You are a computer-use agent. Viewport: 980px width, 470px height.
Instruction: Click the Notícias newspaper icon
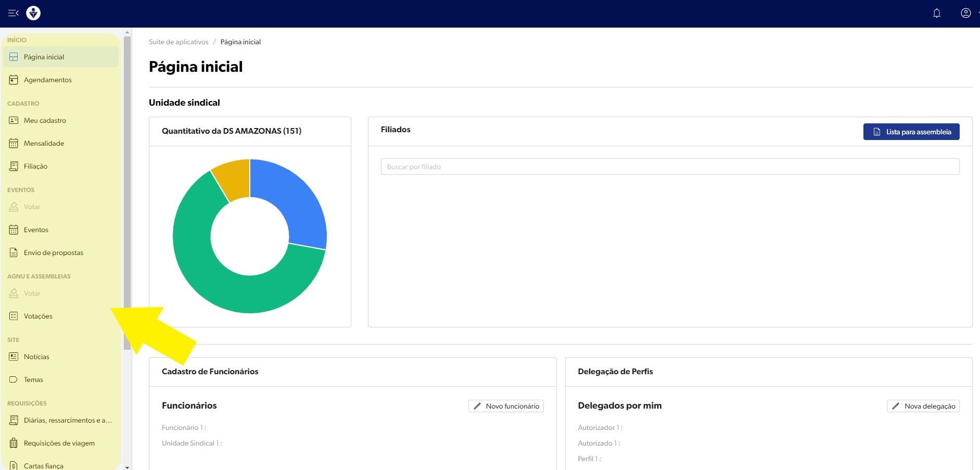[14, 357]
